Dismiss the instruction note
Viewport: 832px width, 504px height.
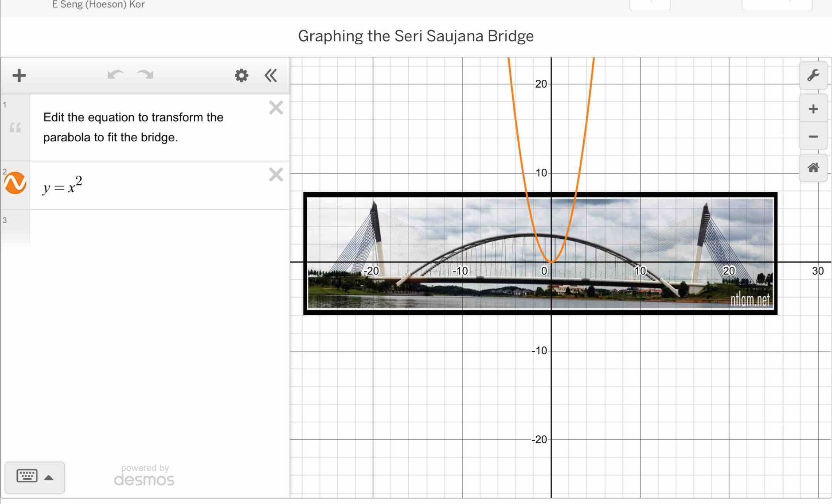click(x=275, y=107)
